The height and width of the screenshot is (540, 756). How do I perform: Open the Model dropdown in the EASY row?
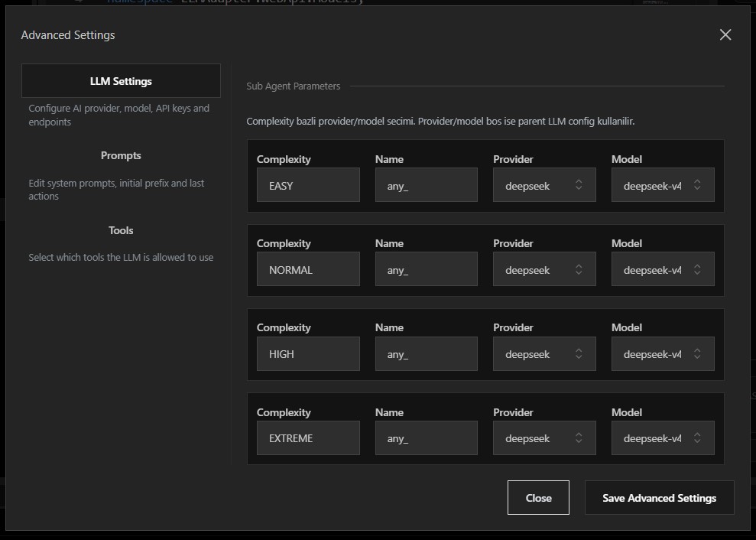click(663, 185)
